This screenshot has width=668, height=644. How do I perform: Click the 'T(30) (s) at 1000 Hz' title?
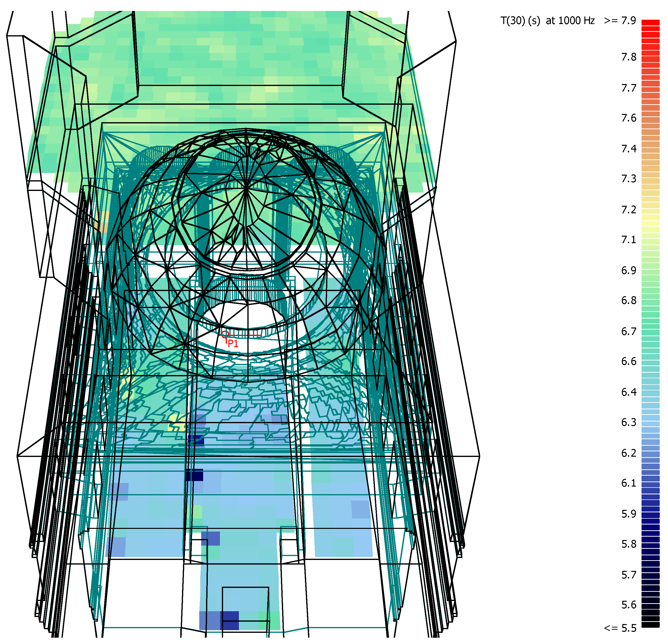547,21
